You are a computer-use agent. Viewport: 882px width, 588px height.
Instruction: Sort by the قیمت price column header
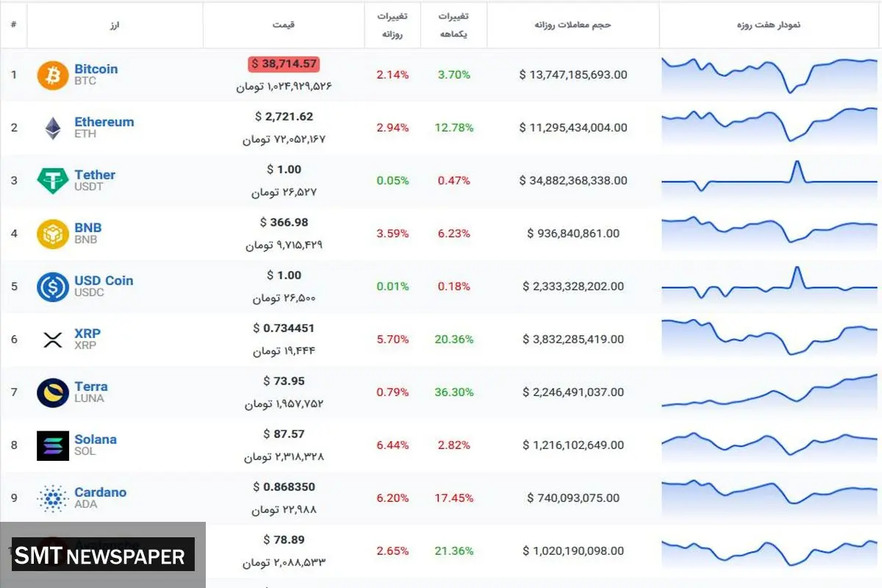(283, 25)
